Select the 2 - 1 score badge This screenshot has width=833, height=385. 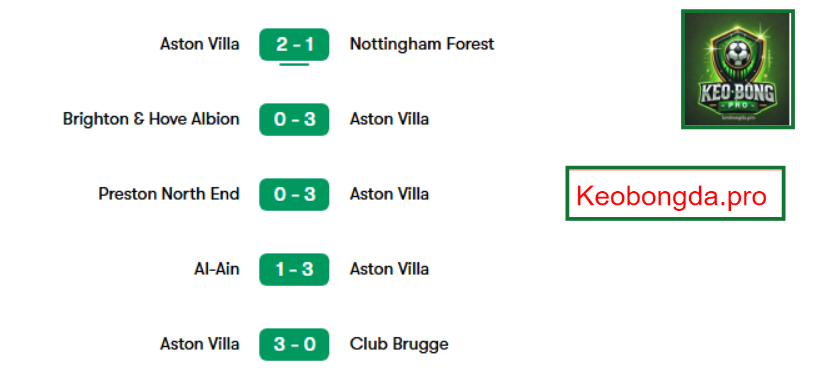[294, 44]
